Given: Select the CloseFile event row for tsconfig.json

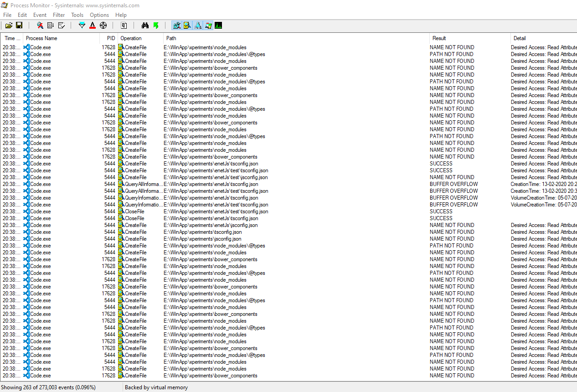Looking at the screenshot, I should click(x=228, y=218).
